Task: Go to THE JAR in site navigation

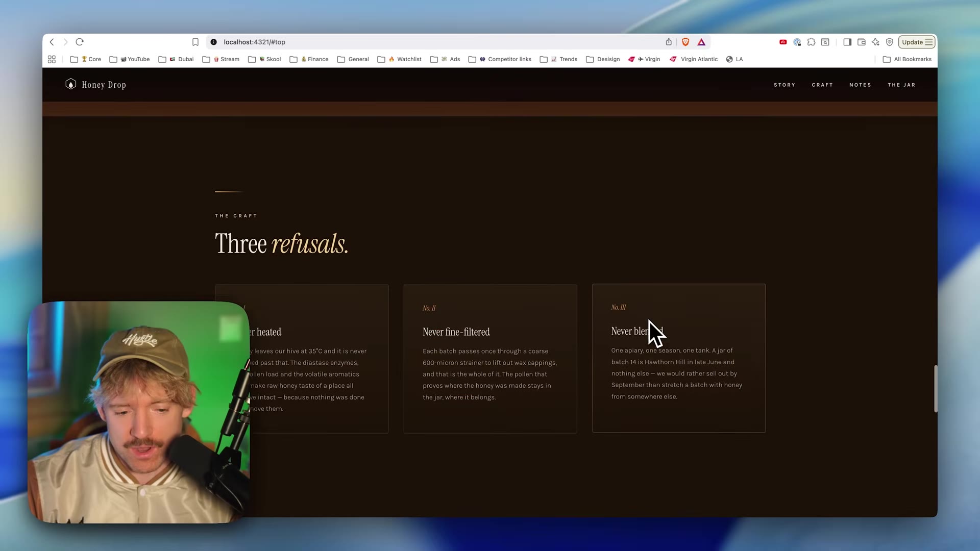Action: [901, 85]
